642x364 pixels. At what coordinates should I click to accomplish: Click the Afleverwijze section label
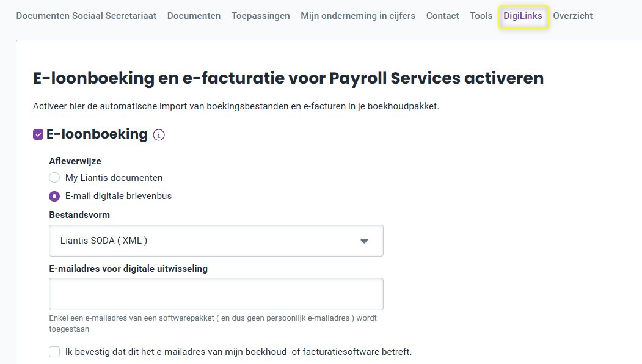75,161
